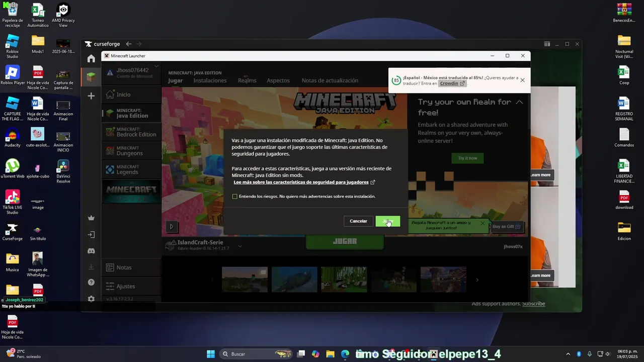Open the clock and date in taskbar
Viewport: 644px width, 362px height.
tap(627, 354)
